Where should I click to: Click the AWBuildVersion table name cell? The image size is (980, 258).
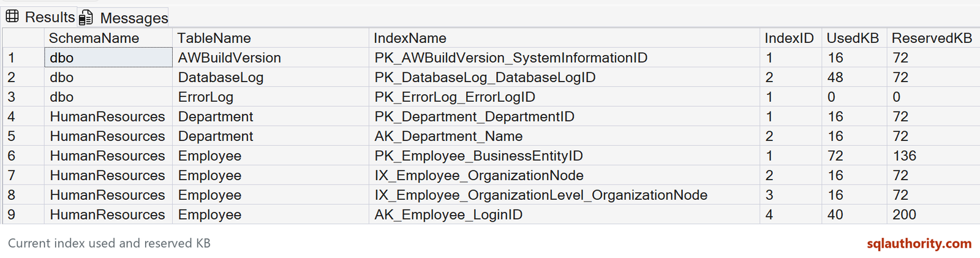pyautogui.click(x=271, y=58)
